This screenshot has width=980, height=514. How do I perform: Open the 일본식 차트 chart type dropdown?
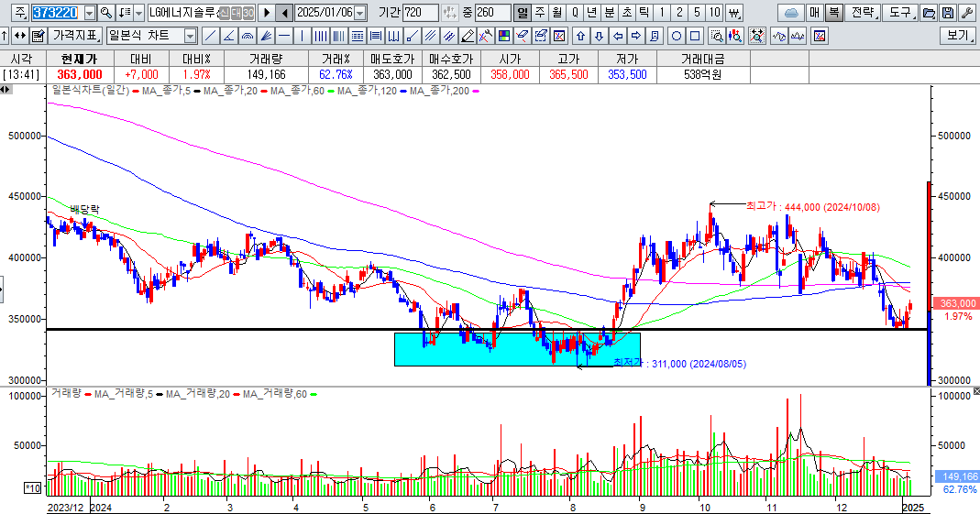pyautogui.click(x=190, y=36)
